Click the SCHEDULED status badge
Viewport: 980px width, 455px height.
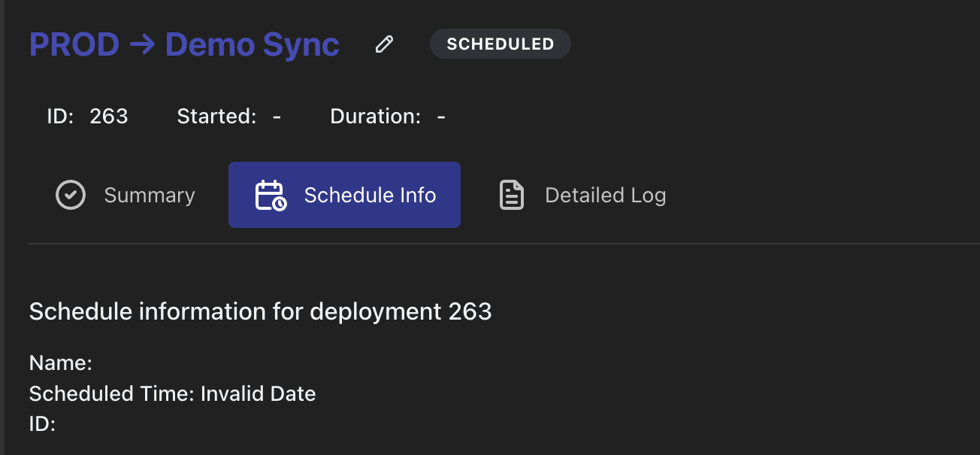click(500, 44)
